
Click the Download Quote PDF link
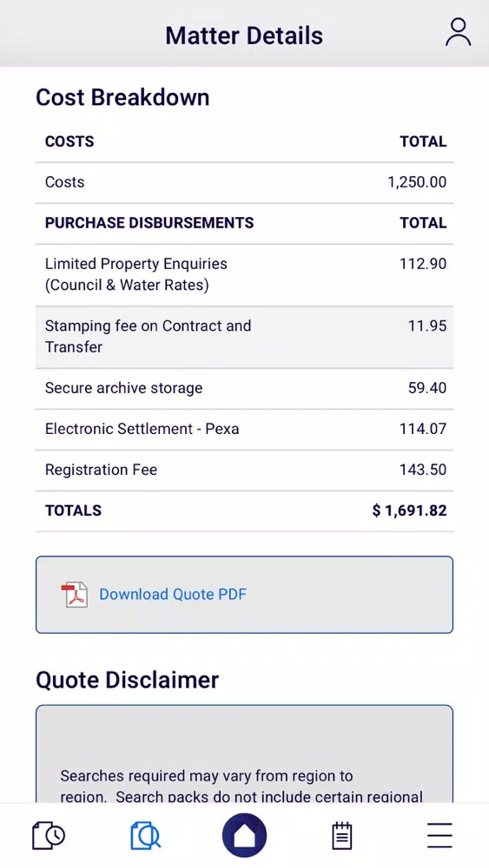point(173,595)
